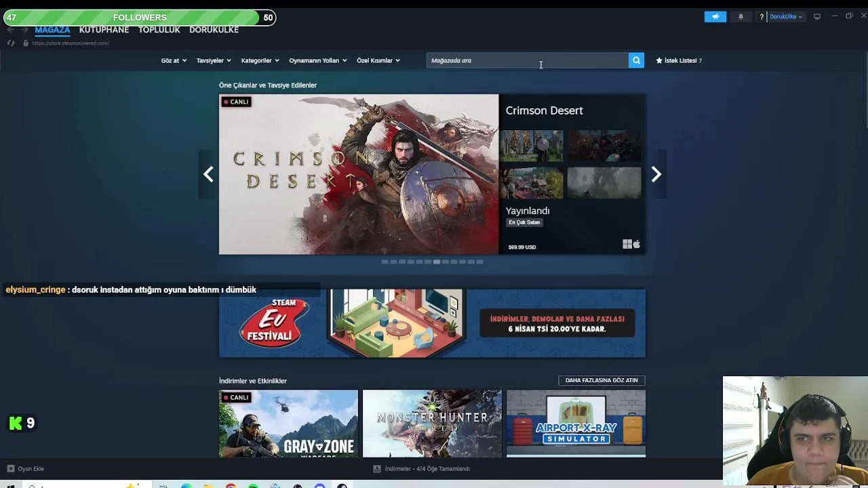View the bottom-right Crimson Desert screenshot thumbnail
Viewport: 868px width, 488px height.
604,183
